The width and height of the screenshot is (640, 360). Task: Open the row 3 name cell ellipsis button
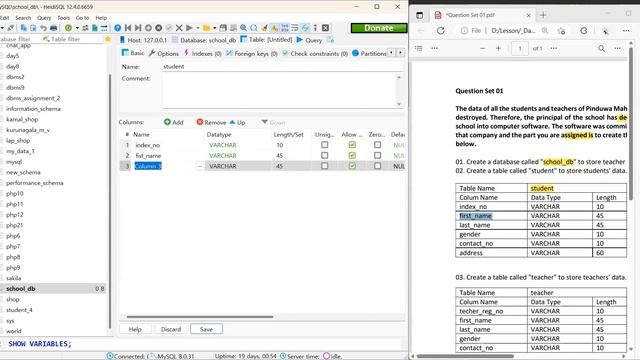click(x=200, y=166)
